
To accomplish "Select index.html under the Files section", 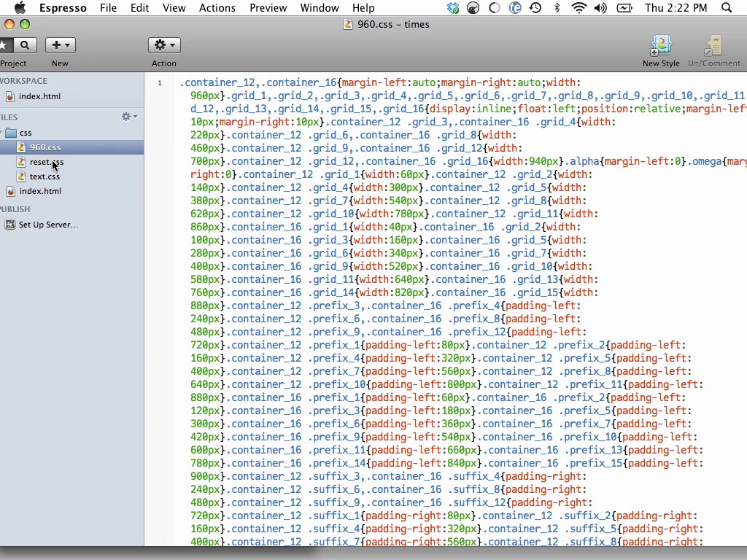I will tap(40, 191).
